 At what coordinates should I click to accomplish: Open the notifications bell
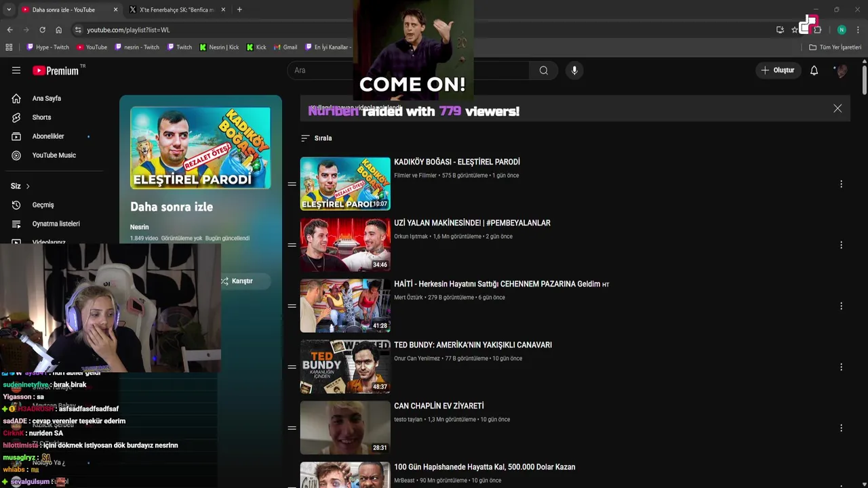814,70
